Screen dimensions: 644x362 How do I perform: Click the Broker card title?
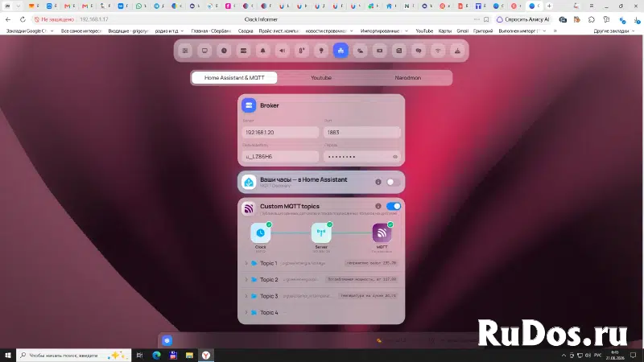[270, 105]
